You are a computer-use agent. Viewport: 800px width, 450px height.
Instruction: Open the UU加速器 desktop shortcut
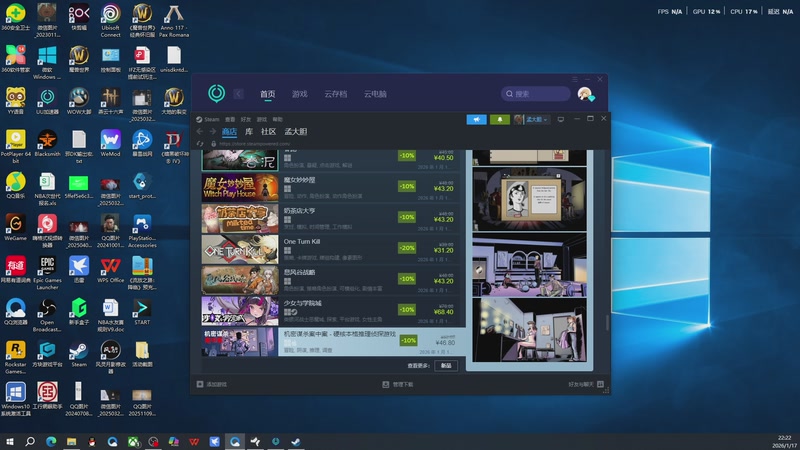click(x=47, y=101)
